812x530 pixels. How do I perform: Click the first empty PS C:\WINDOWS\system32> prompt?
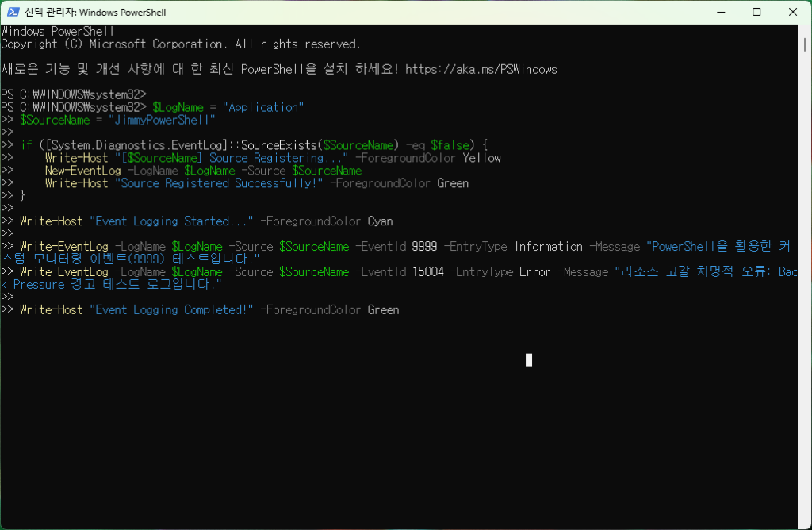74,94
